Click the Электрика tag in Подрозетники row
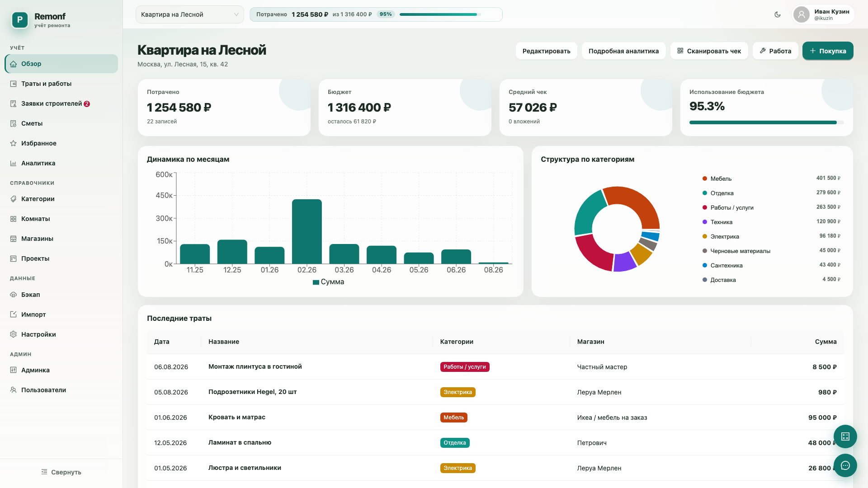The width and height of the screenshot is (868, 488). pyautogui.click(x=458, y=392)
